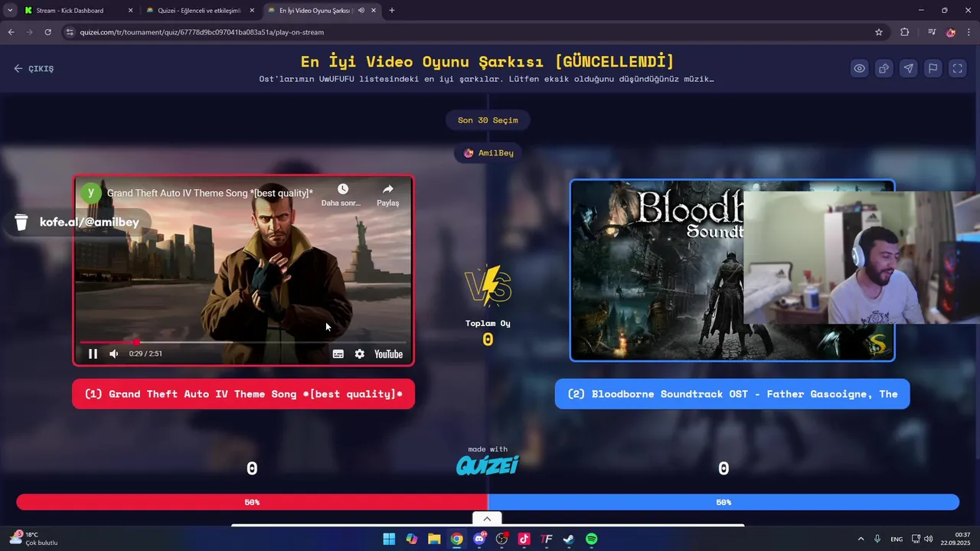Image resolution: width=980 pixels, height=551 pixels.
Task: Open Copilot from the taskbar
Action: pyautogui.click(x=412, y=539)
